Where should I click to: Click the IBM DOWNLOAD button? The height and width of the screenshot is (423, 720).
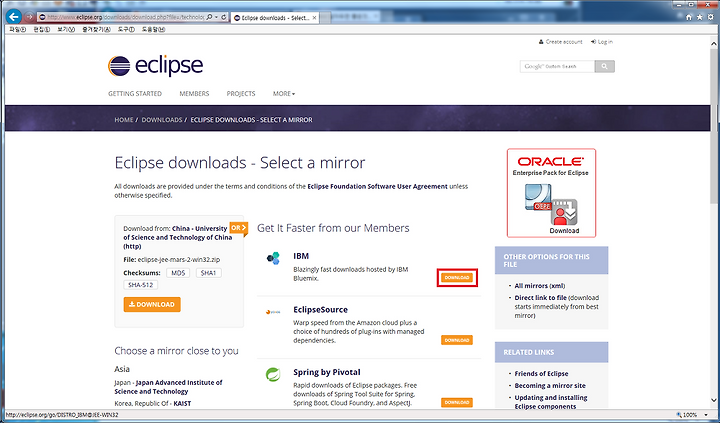click(x=457, y=277)
